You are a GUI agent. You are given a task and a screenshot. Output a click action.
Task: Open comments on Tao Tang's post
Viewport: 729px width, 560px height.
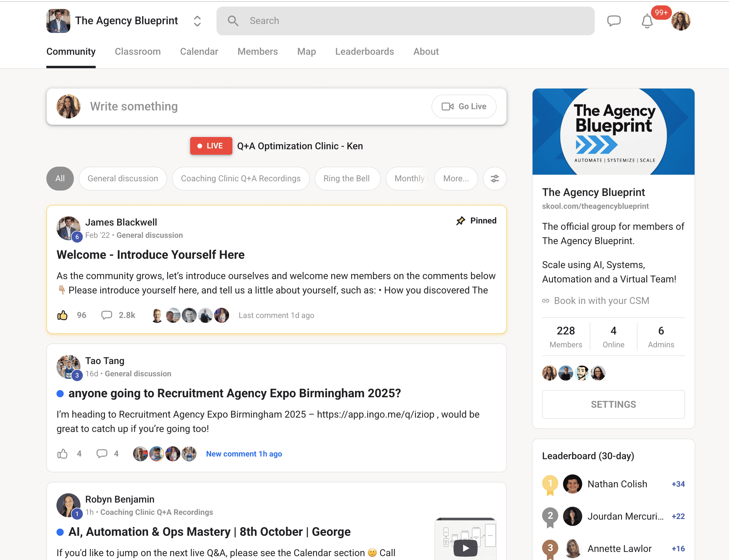pyautogui.click(x=102, y=453)
